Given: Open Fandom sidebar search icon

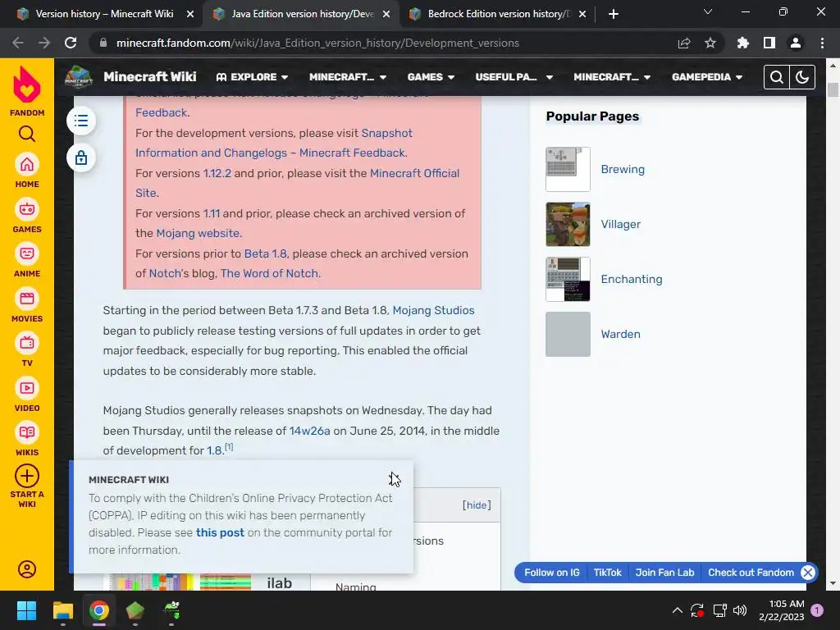Looking at the screenshot, I should (27, 134).
